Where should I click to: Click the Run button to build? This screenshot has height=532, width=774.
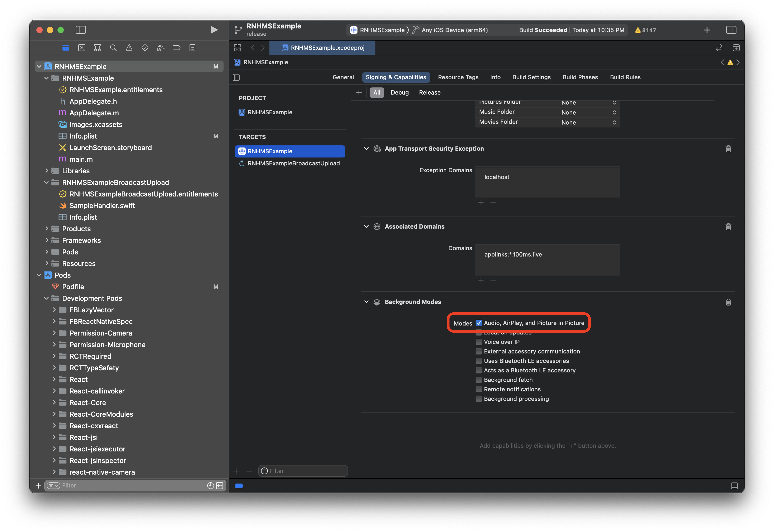click(214, 30)
